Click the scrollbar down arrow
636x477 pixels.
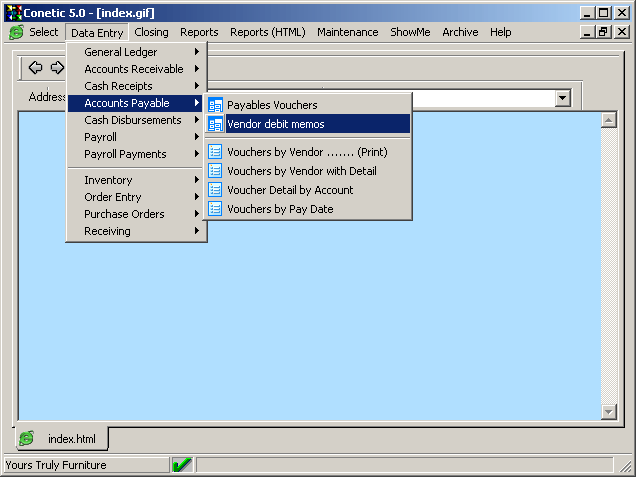[x=608, y=411]
